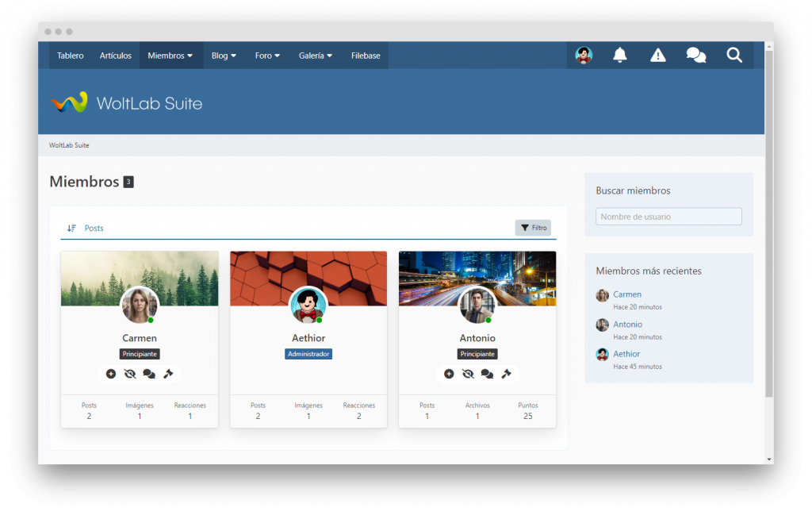Click the moderation warning triangle icon
Viewport: 812px width, 519px height.
click(657, 55)
